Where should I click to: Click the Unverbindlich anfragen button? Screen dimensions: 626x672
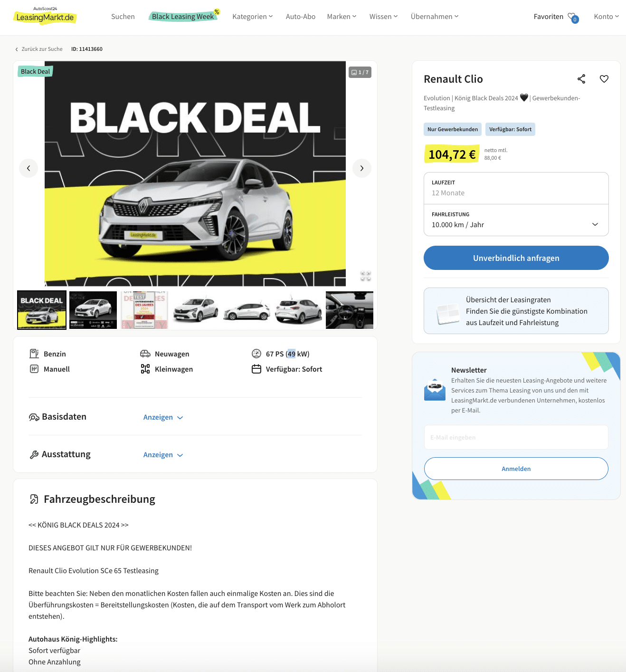coord(516,258)
